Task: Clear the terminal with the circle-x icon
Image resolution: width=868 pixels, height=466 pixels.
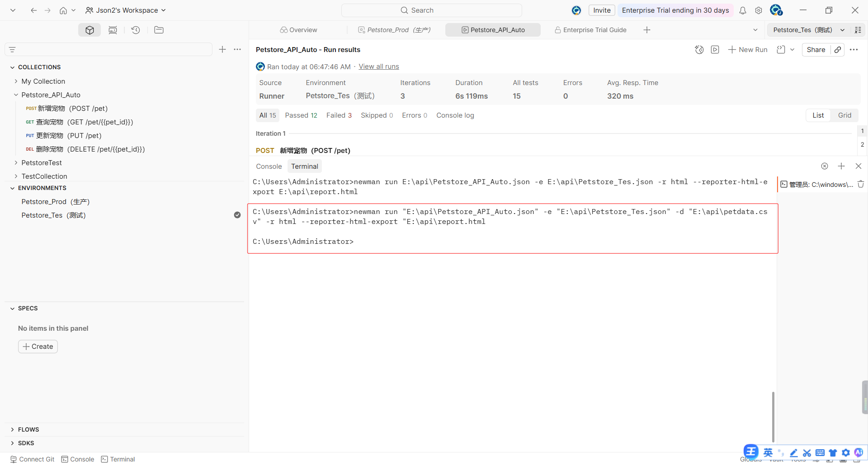Action: coord(825,166)
